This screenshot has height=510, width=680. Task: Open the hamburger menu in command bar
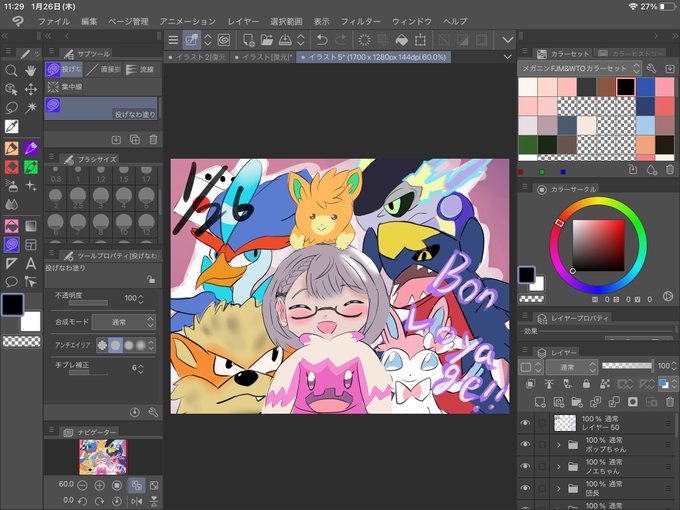[x=173, y=40]
